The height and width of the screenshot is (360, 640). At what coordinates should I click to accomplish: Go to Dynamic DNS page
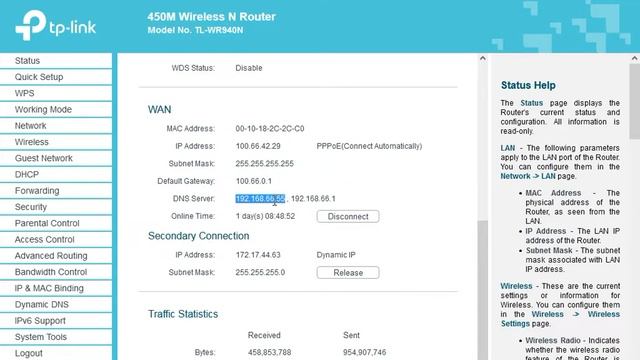click(x=56, y=304)
